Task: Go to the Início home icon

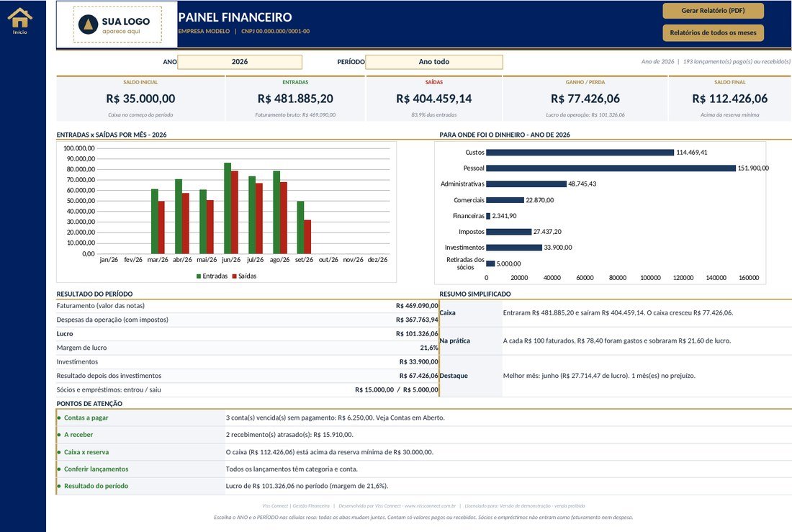Action: pos(19,21)
